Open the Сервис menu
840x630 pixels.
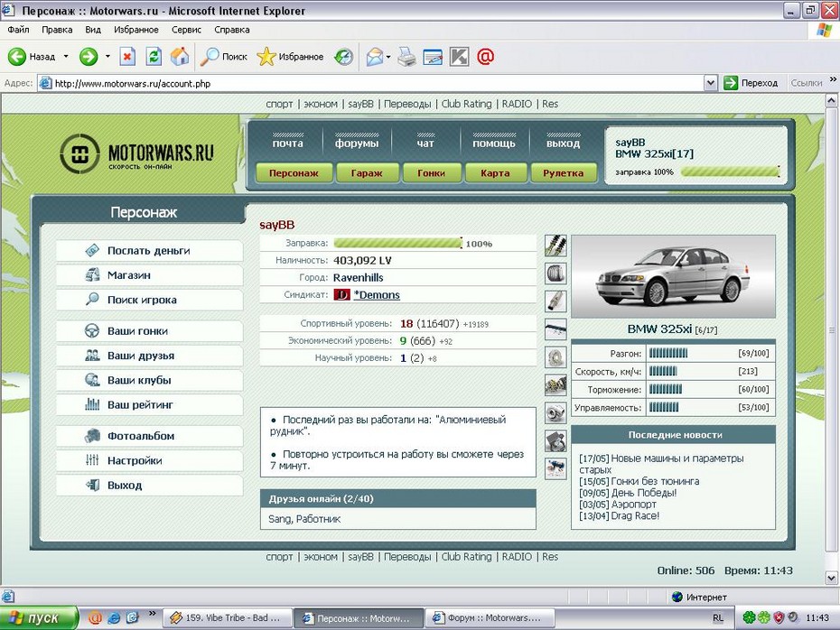[186, 30]
